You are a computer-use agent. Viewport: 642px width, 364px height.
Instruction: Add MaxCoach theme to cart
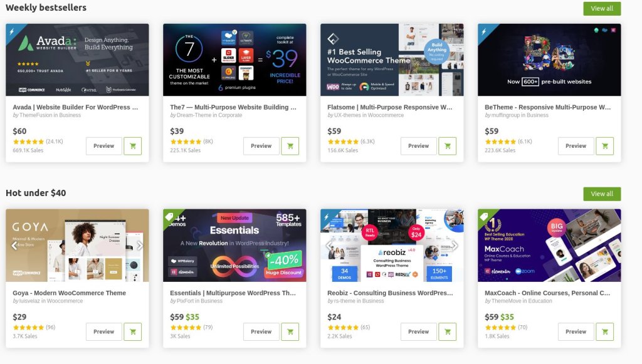(x=605, y=331)
